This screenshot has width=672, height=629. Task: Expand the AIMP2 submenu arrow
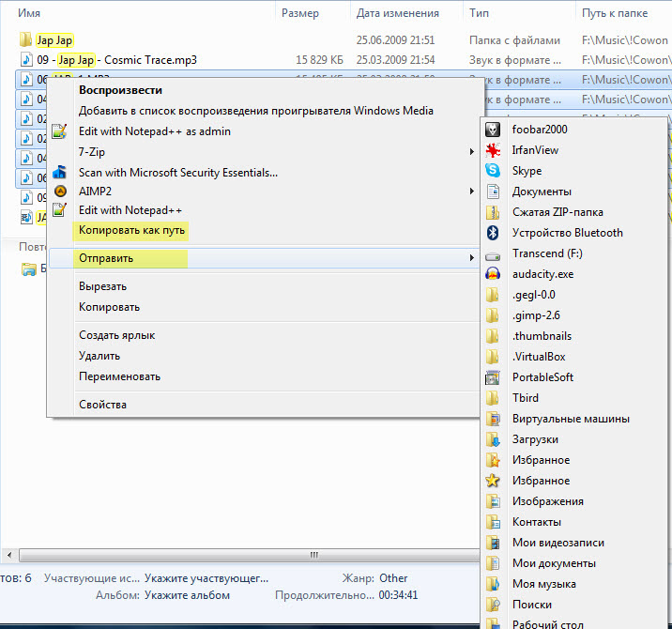(x=472, y=192)
